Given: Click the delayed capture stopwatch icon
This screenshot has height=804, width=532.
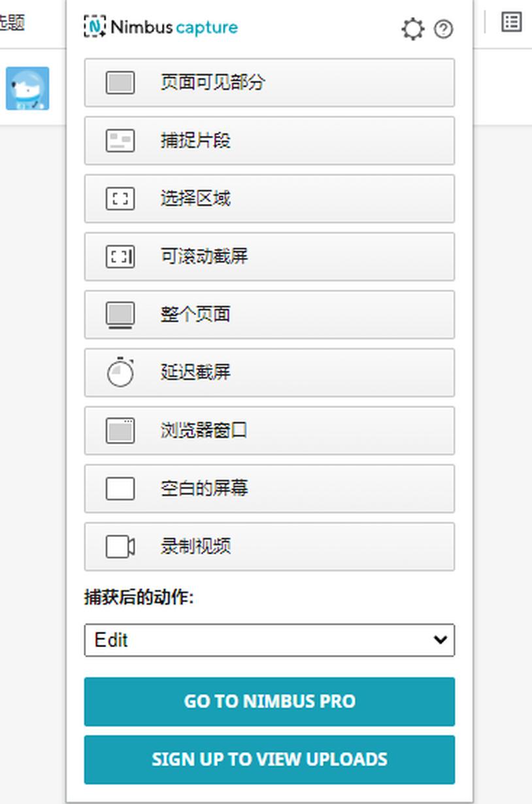Looking at the screenshot, I should click(120, 372).
